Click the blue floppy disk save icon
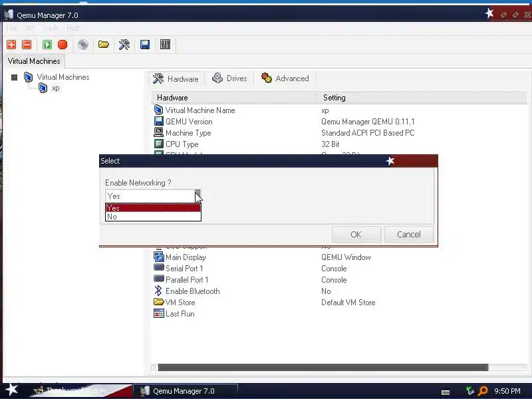This screenshot has width=532, height=399. point(145,45)
